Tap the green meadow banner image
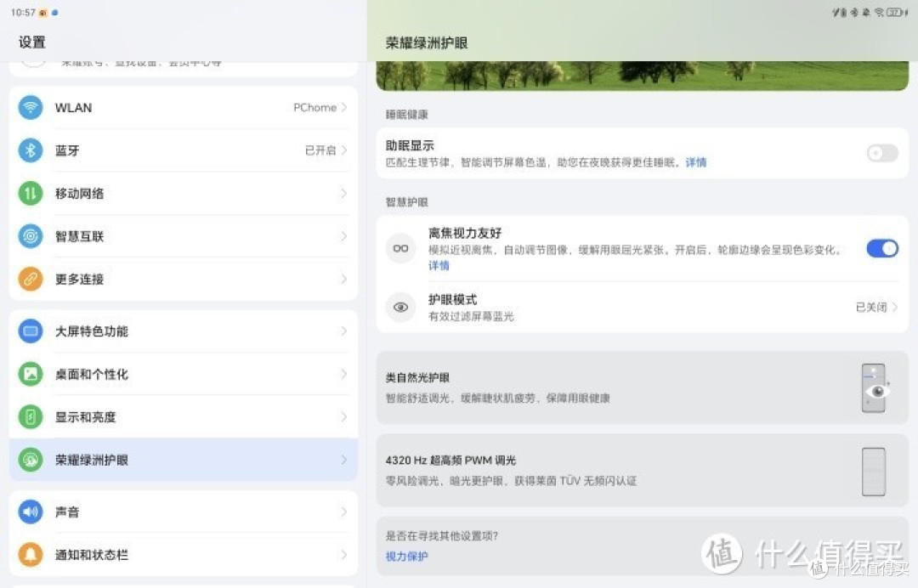This screenshot has width=918, height=588. (x=643, y=76)
